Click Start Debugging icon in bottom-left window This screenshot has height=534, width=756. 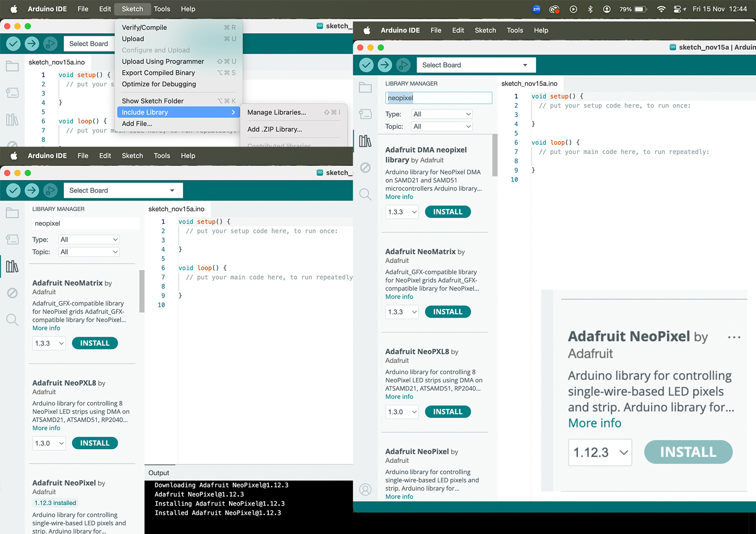point(50,190)
